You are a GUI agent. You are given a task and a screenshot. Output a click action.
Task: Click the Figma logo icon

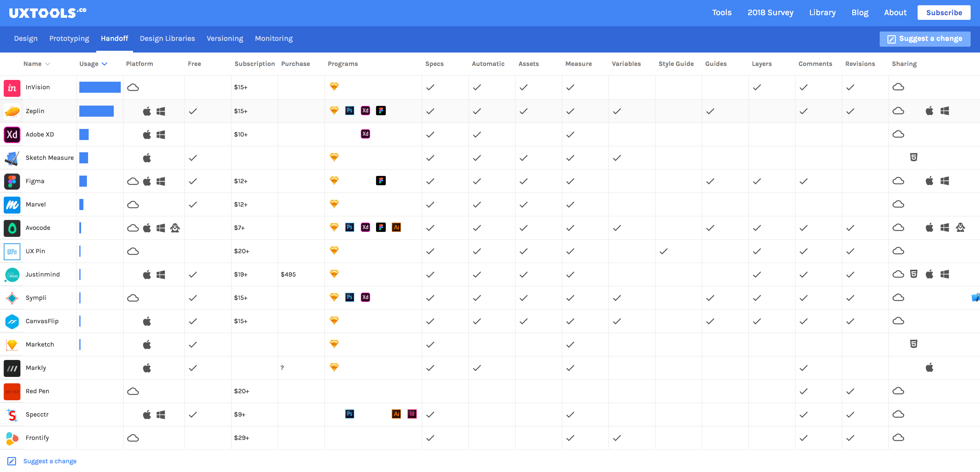point(12,181)
